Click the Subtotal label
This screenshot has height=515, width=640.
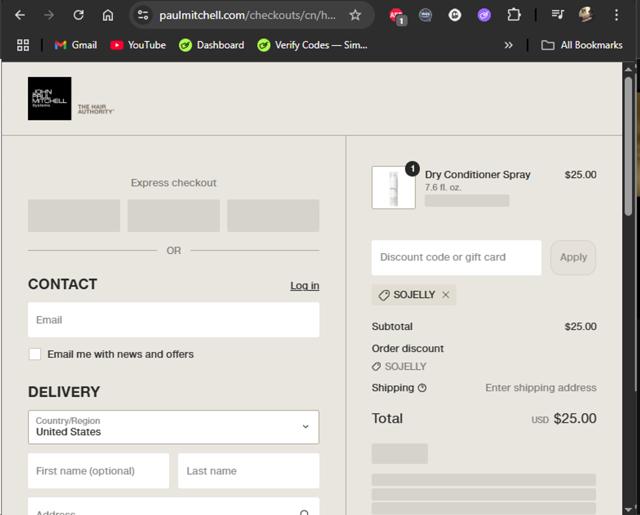(x=392, y=326)
